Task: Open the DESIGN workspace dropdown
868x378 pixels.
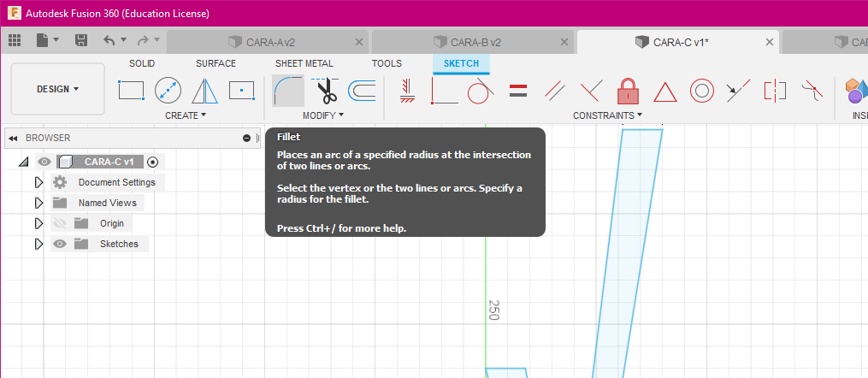Action: [x=57, y=89]
